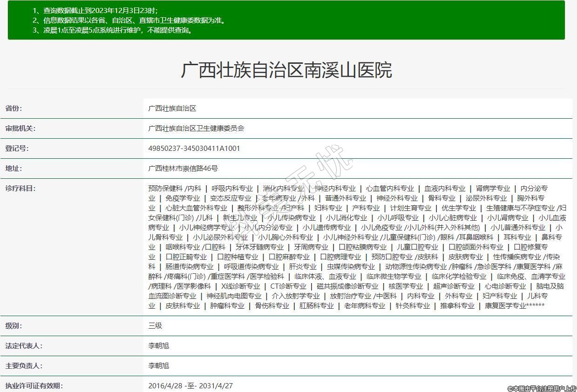Click the hospital name heading 广西壮族自治区南溪山医院

(x=286, y=70)
